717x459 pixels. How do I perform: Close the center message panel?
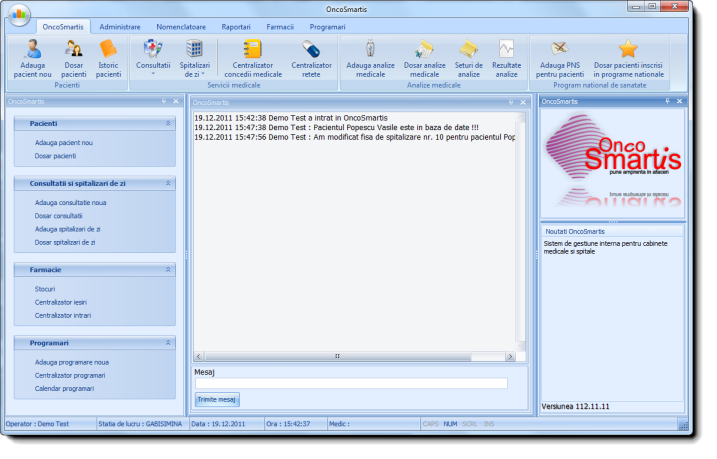[523, 102]
